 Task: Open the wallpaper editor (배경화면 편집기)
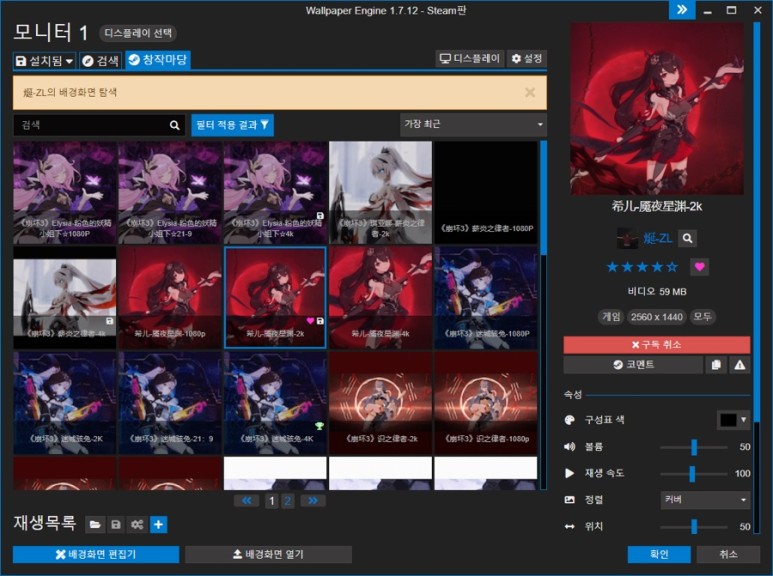click(96, 554)
